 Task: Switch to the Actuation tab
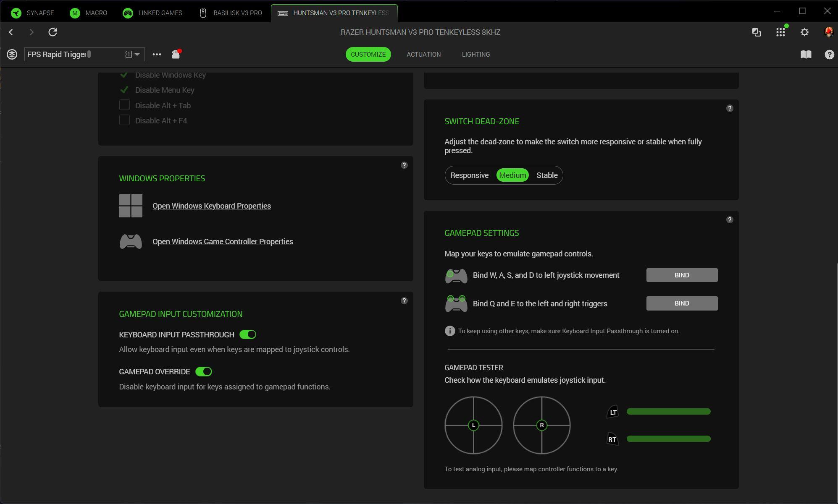click(423, 55)
